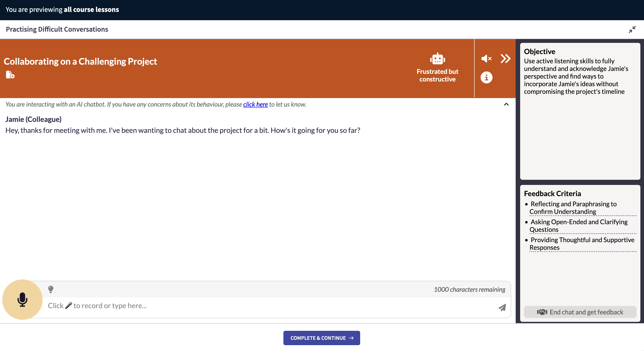
Task: Open Reflecting and Paraphrasing criterion details
Action: 573,208
